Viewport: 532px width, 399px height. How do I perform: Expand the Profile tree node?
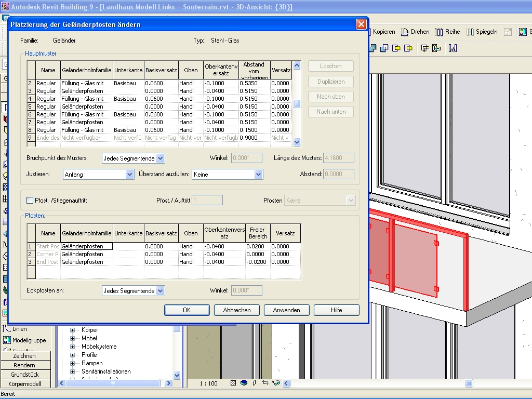(x=72, y=355)
